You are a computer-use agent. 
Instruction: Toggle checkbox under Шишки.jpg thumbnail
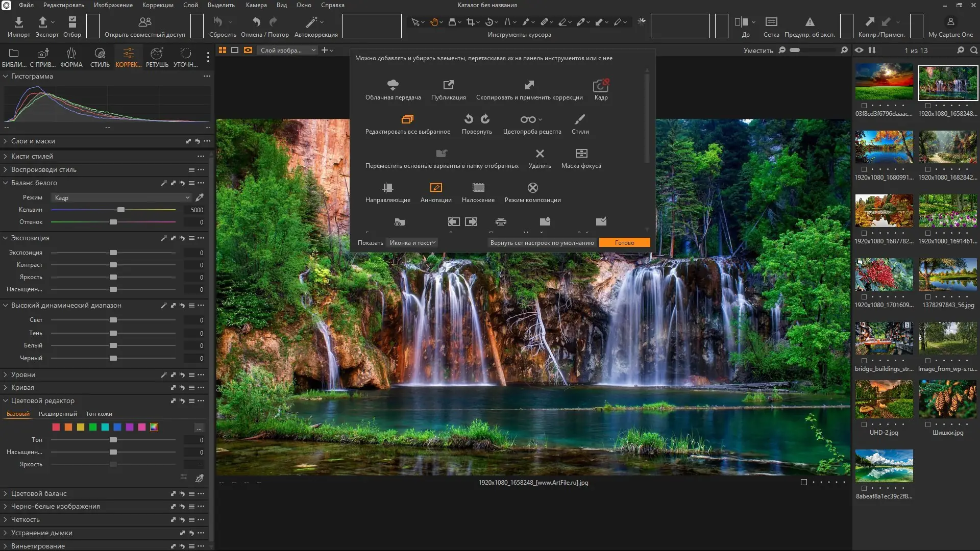[x=928, y=424]
